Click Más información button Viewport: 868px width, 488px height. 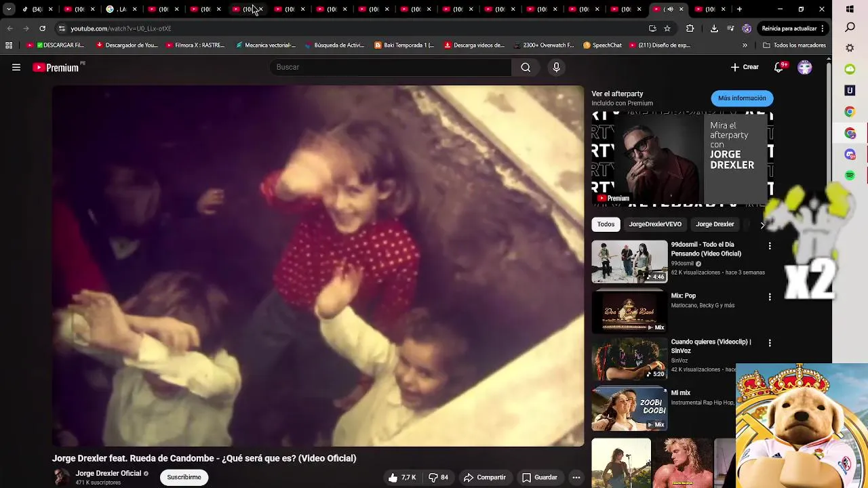click(742, 98)
